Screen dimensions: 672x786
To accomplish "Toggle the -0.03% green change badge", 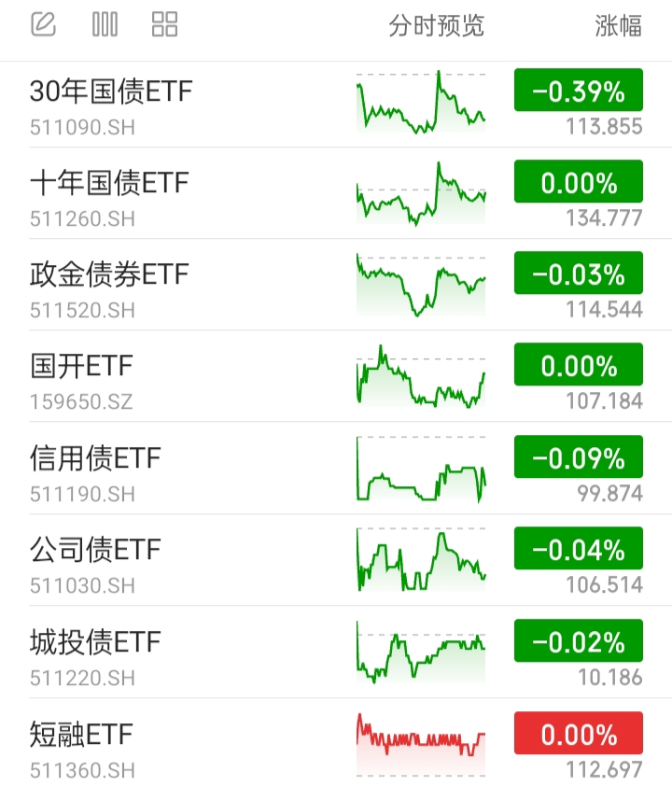I will [x=579, y=273].
